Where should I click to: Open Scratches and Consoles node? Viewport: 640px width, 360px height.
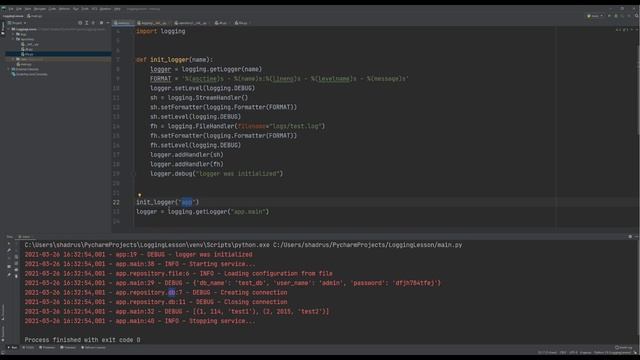tap(30, 74)
